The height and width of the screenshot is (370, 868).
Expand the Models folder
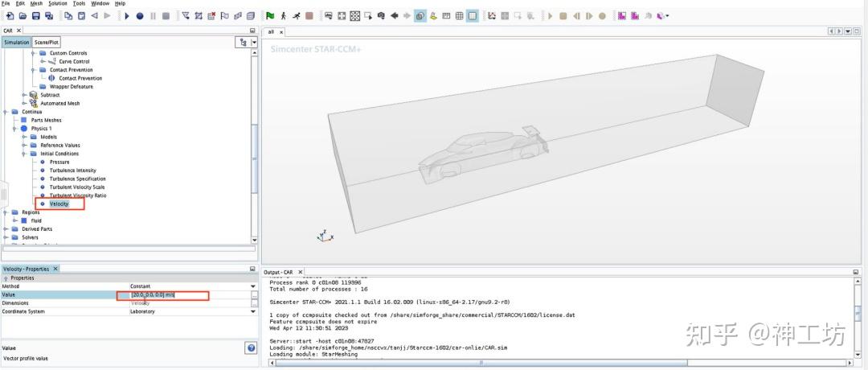25,137
